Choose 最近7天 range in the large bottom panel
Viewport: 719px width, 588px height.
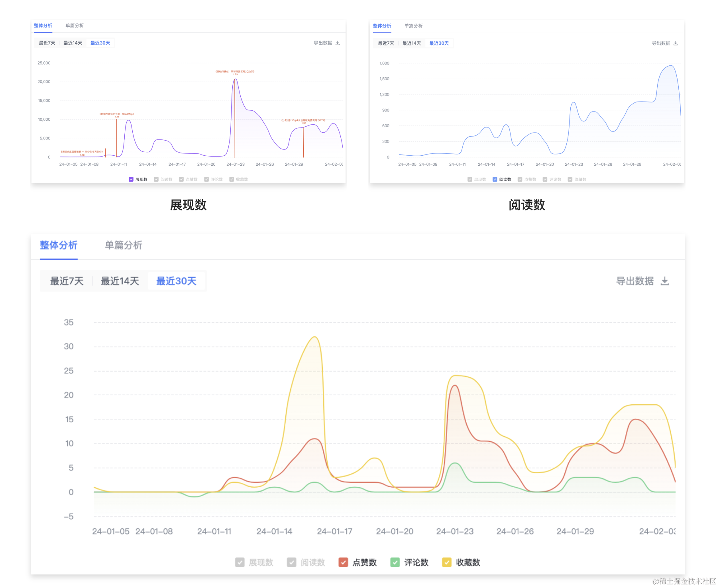(67, 281)
